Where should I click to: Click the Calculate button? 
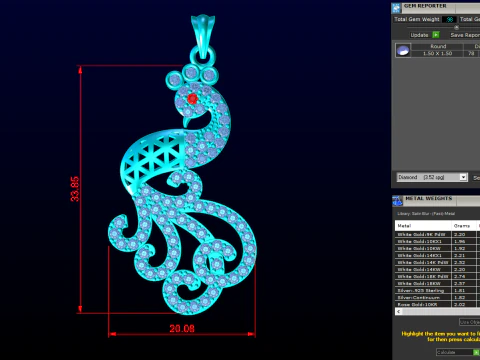(454, 352)
